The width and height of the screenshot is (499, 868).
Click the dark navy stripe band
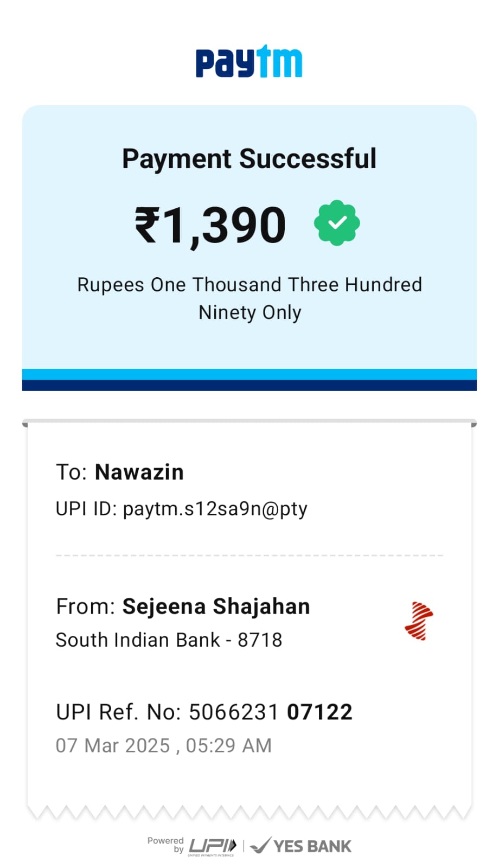click(249, 386)
